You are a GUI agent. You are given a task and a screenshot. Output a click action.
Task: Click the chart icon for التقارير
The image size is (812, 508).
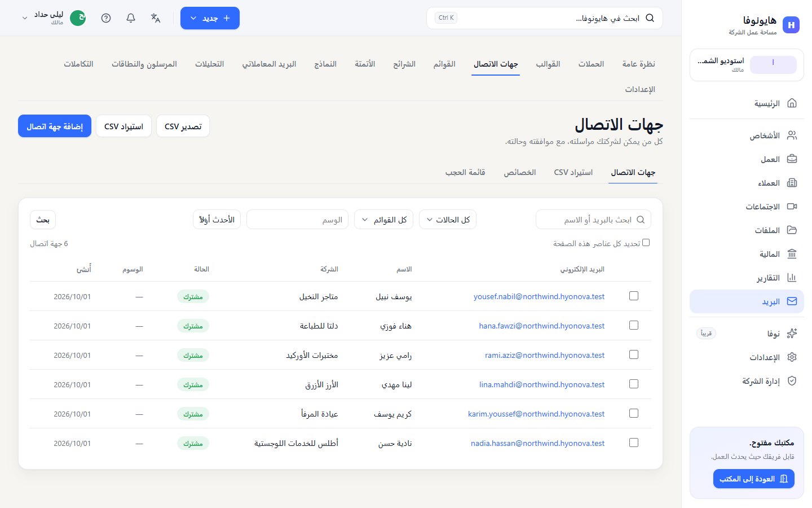coord(792,278)
